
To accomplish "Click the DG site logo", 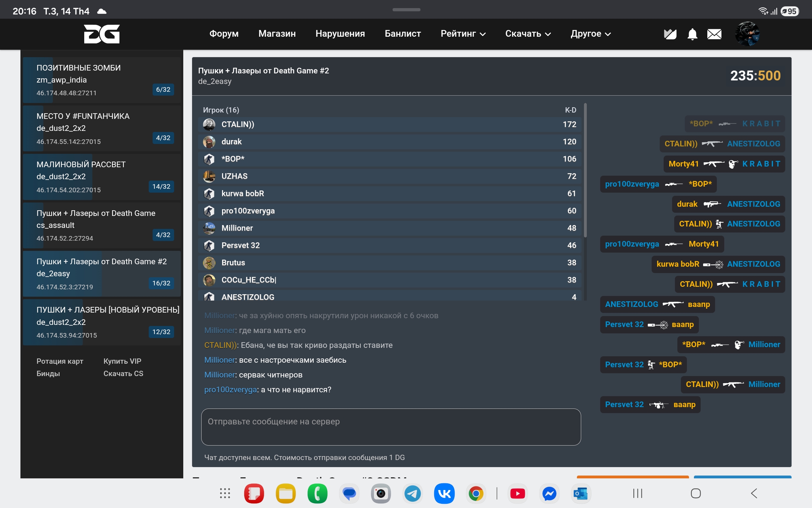I will pyautogui.click(x=101, y=34).
